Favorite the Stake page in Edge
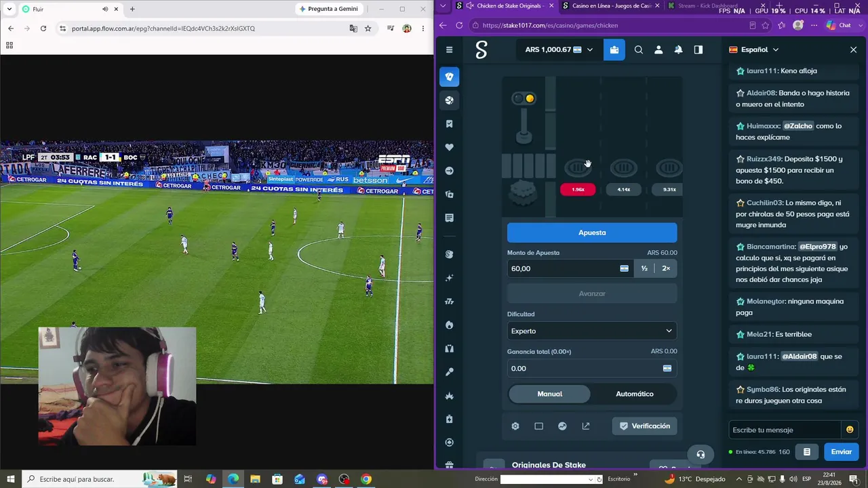 click(x=766, y=25)
